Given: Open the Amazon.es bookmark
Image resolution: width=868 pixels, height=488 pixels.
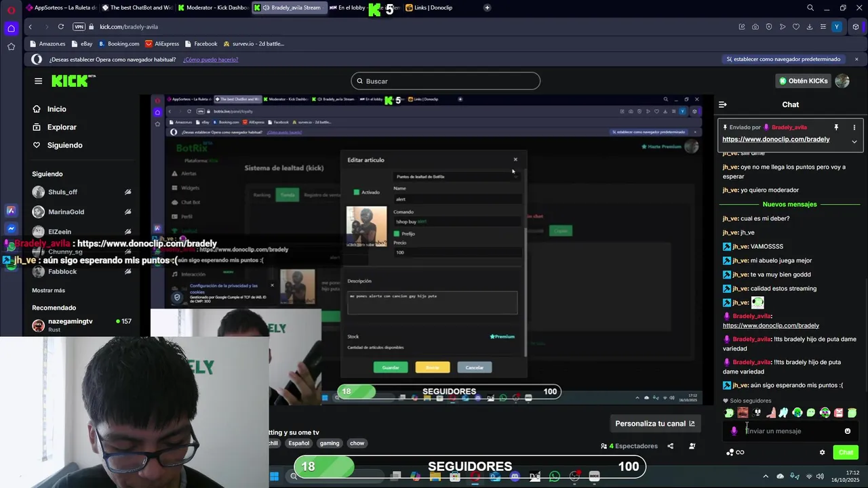Looking at the screenshot, I should [x=47, y=43].
